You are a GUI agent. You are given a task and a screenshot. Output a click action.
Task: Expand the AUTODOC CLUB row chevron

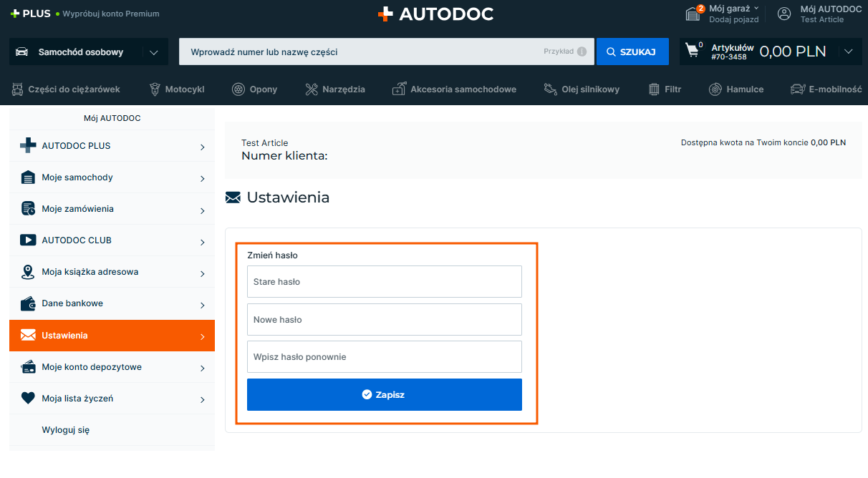(x=203, y=242)
